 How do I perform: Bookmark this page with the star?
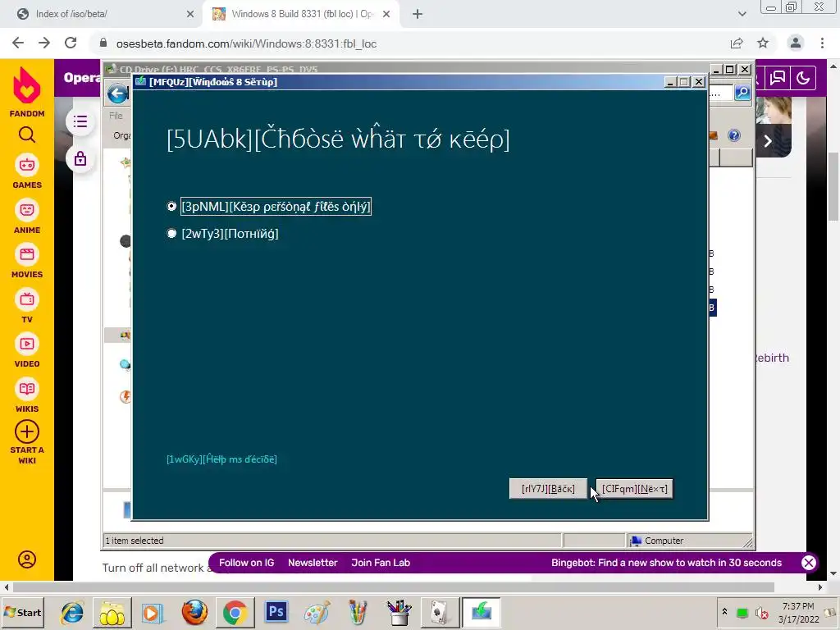763,43
